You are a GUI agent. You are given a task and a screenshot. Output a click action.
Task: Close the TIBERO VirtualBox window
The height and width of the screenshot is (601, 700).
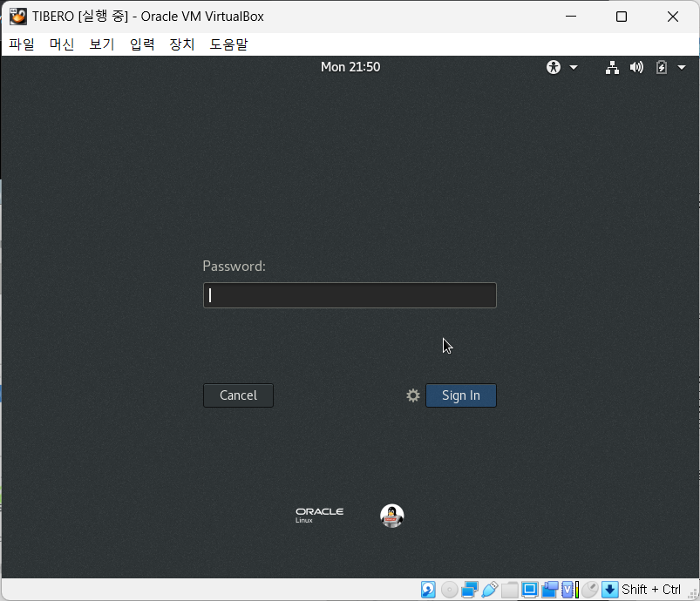673,17
